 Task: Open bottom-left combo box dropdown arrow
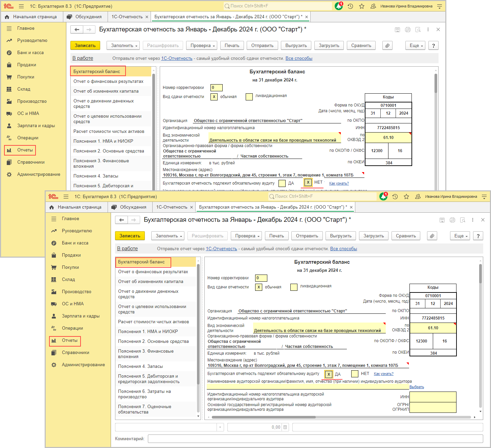click(220, 427)
